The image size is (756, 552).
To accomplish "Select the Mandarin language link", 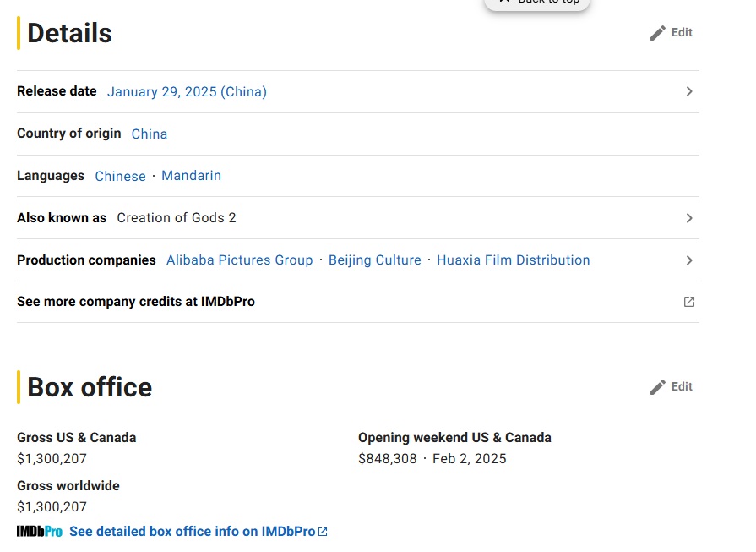I will [192, 176].
